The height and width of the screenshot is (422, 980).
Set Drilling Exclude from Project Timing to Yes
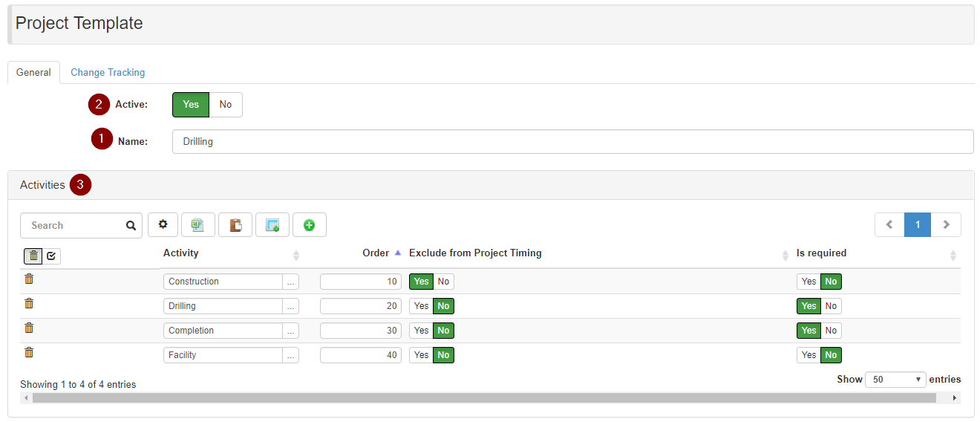[x=421, y=306]
